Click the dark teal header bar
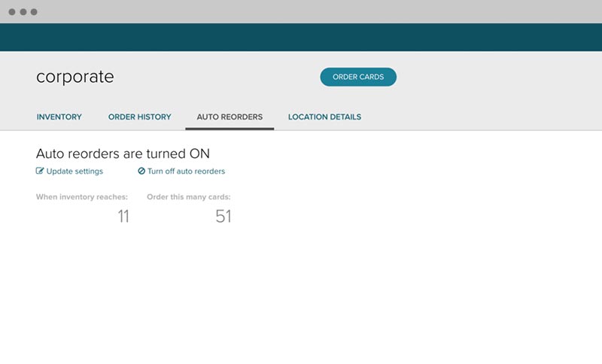602x364 pixels. 301,37
